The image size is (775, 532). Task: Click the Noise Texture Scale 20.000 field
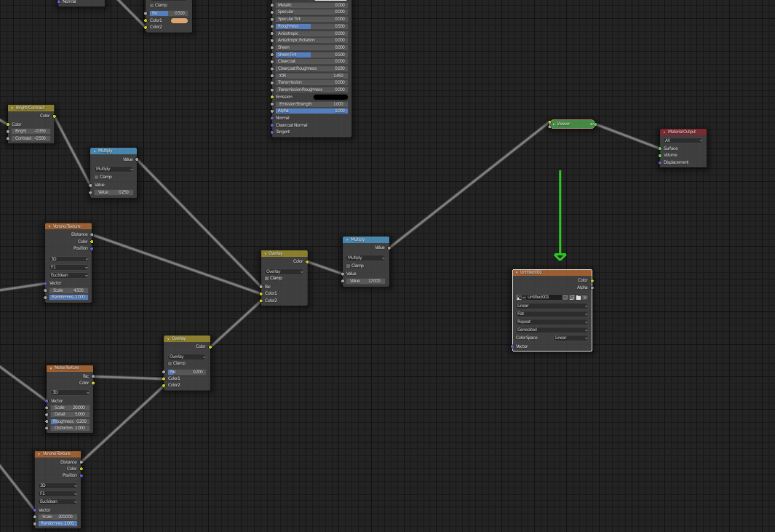point(70,408)
